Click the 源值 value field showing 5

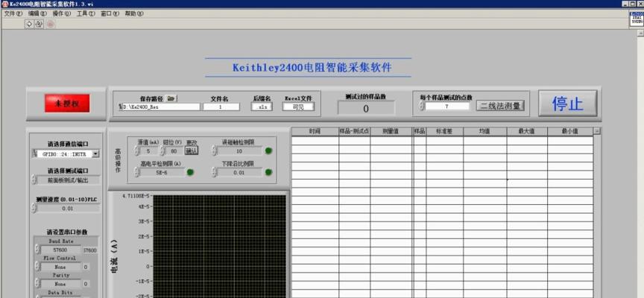[150, 151]
